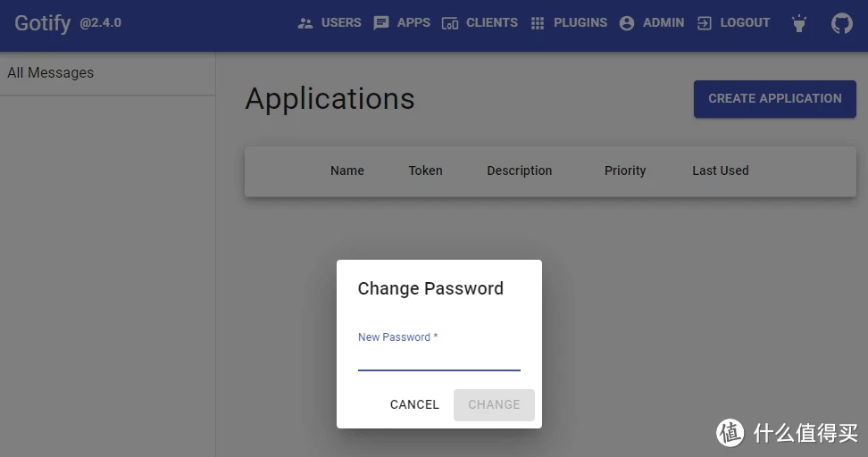Select All Messages in the sidebar
The image size is (868, 457).
51,73
